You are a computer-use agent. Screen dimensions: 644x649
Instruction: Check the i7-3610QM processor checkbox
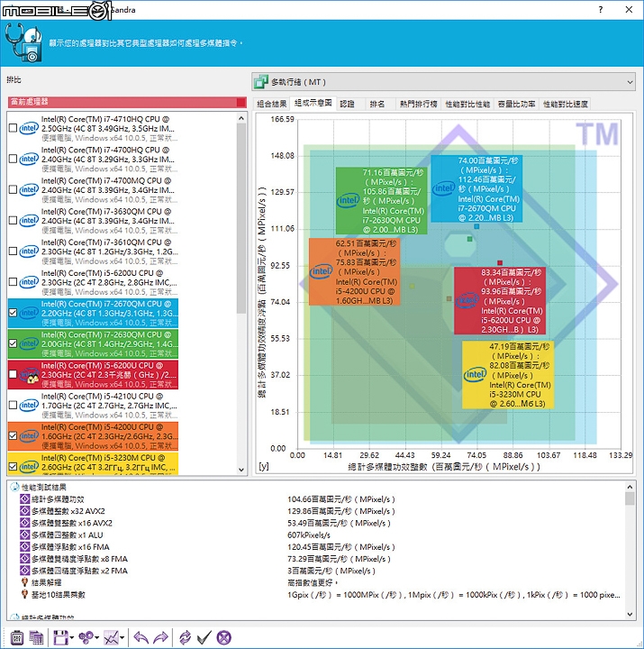click(13, 251)
